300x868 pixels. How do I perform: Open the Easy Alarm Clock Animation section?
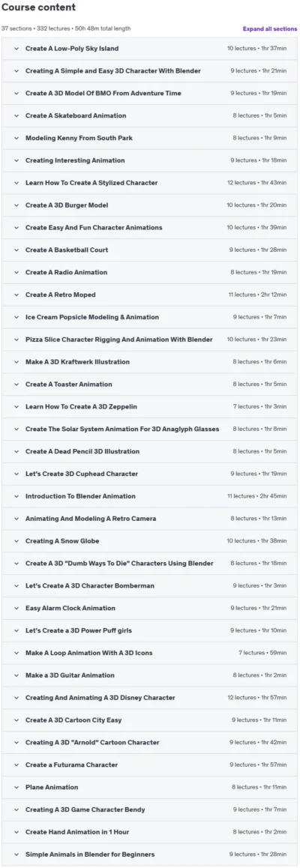tap(149, 608)
